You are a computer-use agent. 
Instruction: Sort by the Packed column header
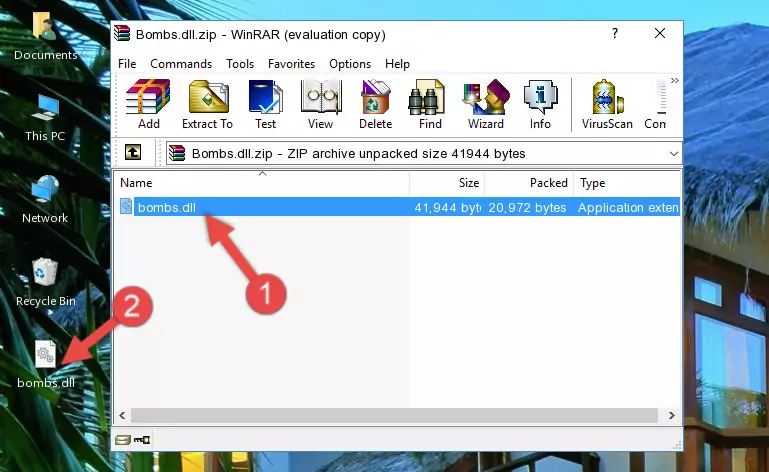pyautogui.click(x=529, y=183)
